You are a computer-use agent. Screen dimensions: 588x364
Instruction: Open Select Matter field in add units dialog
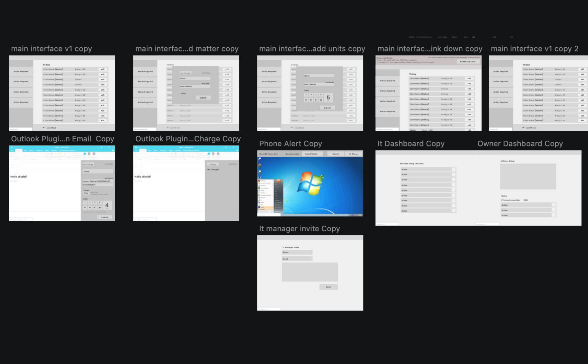click(319, 85)
